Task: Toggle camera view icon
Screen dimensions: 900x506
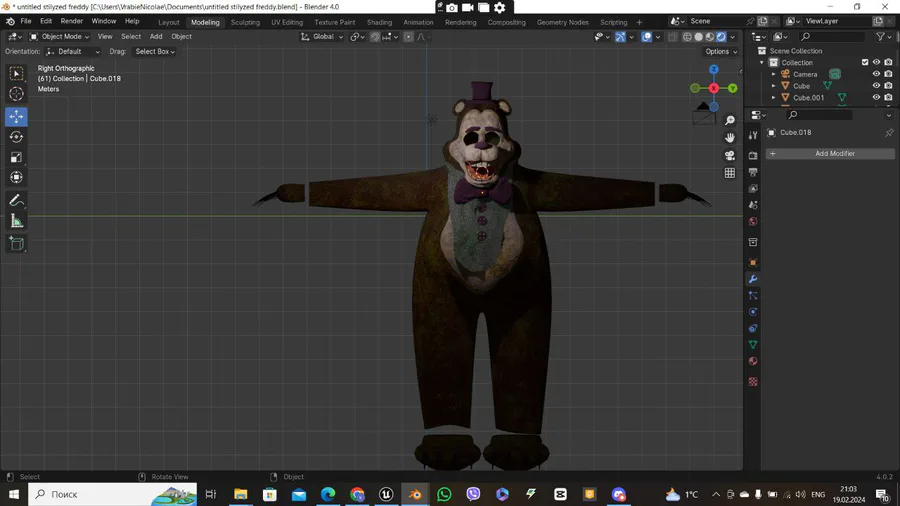Action: [x=730, y=155]
